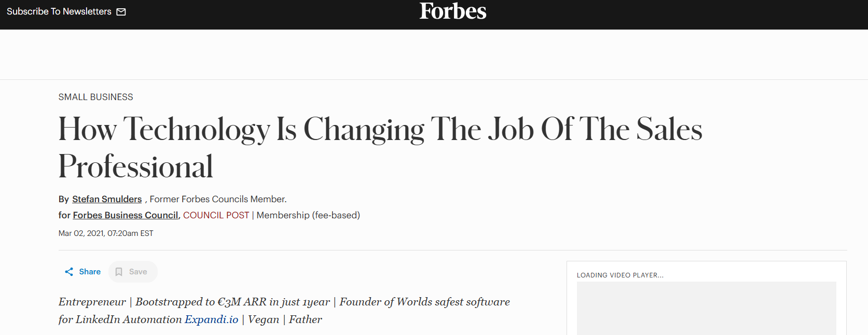This screenshot has width=868, height=335.
Task: Click the newsletter envelope icon
Action: 121,12
